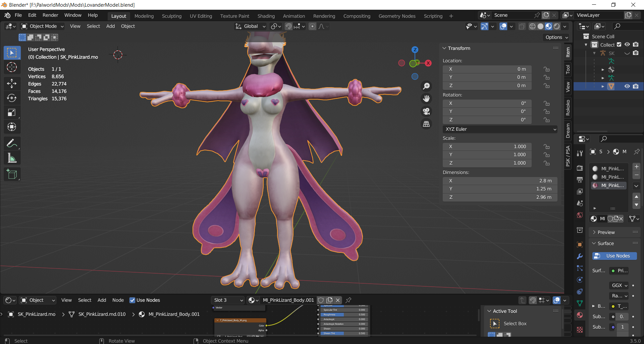Screen dimensions: 644x344
Task: Switch viewport to solid shading
Action: [540, 26]
